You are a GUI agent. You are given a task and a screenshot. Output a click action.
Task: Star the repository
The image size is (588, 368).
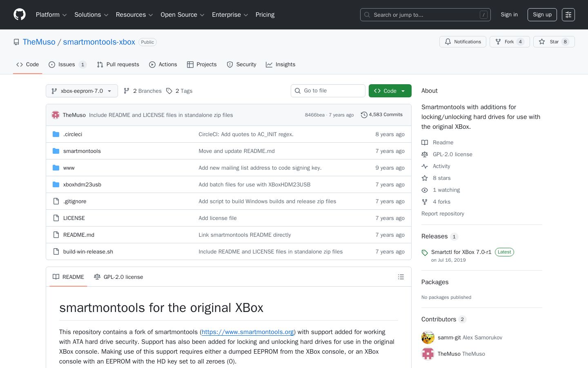[554, 42]
